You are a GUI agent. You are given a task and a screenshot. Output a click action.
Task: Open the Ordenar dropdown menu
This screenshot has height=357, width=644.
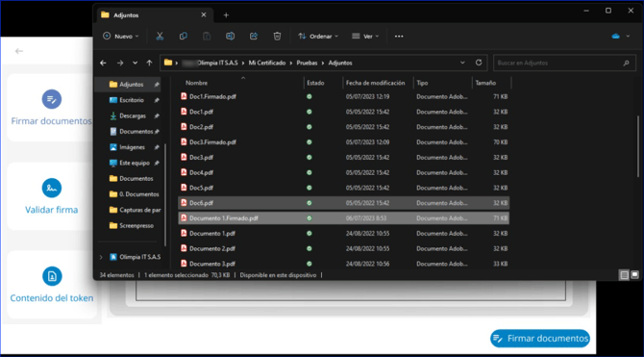point(318,37)
